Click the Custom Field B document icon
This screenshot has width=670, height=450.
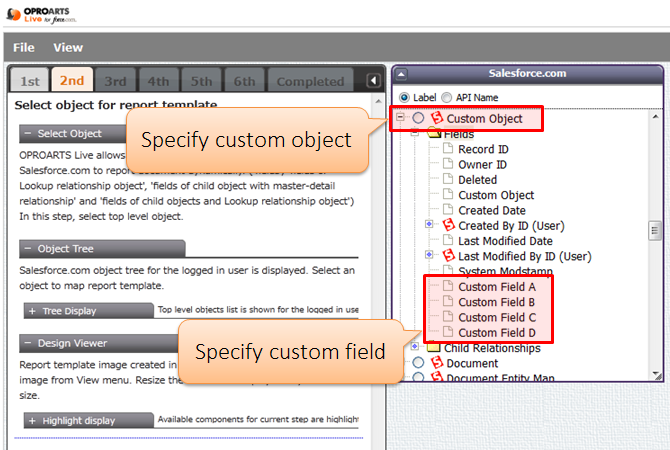448,301
